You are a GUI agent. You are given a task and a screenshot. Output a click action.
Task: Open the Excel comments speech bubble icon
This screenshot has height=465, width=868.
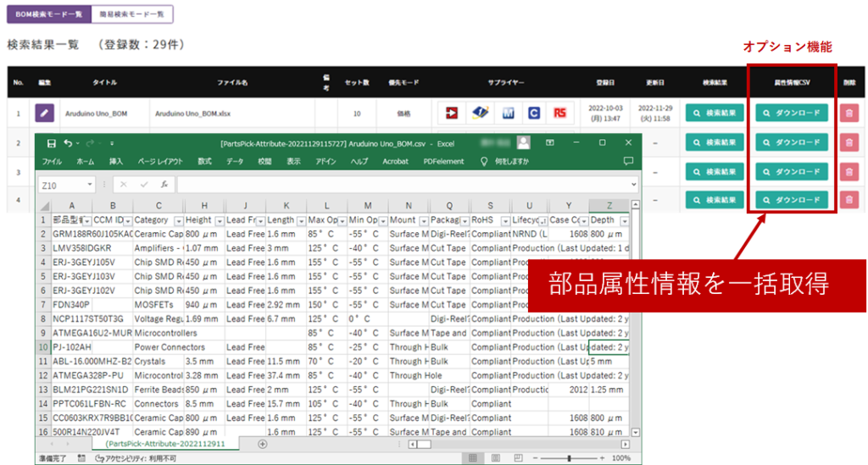tap(628, 161)
